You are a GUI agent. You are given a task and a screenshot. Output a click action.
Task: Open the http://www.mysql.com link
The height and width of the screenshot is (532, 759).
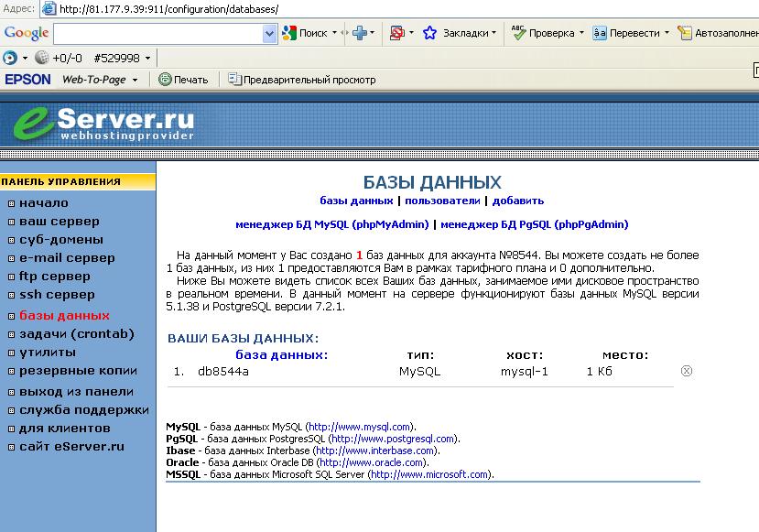(x=359, y=427)
